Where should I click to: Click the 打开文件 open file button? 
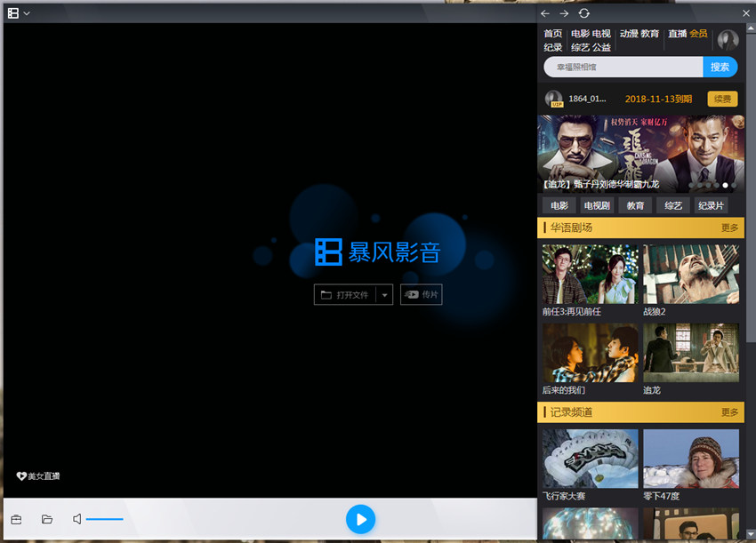point(345,294)
